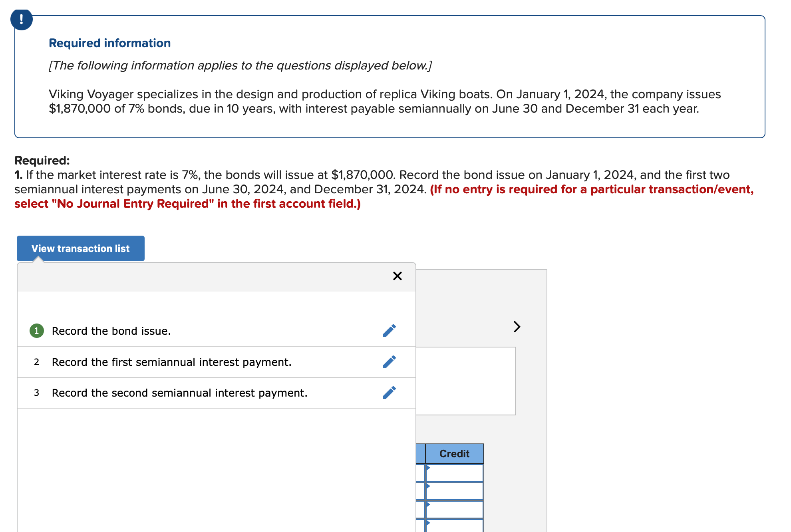Select "Record the first semiannual interest payment."
Screen dimensions: 791x532
click(171, 362)
